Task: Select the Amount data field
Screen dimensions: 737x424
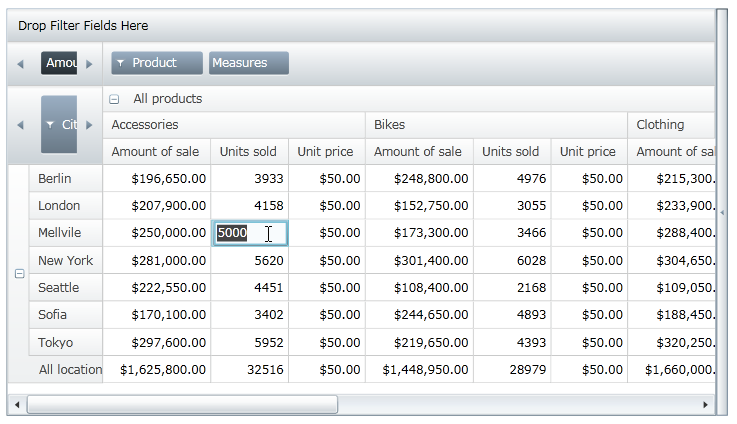Action: click(x=59, y=63)
